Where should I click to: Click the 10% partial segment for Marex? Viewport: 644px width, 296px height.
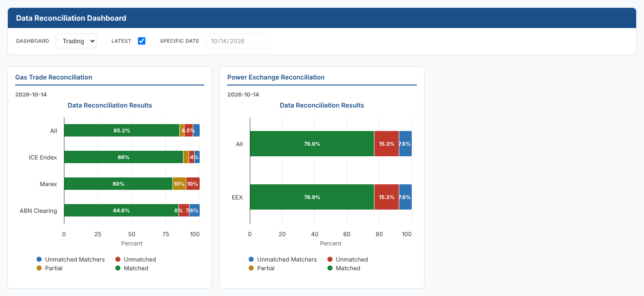(179, 184)
